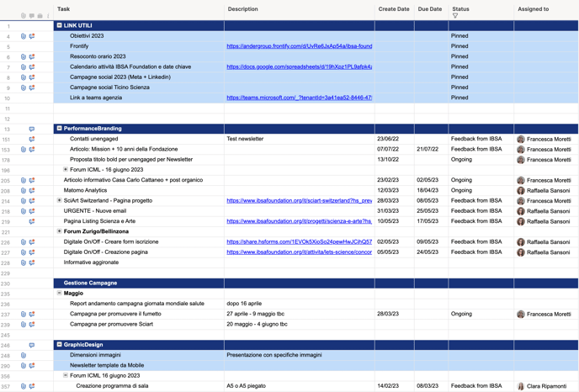Open attachments for Resoconto orario 2023 row
The width and height of the screenshot is (579, 392).
point(24,57)
